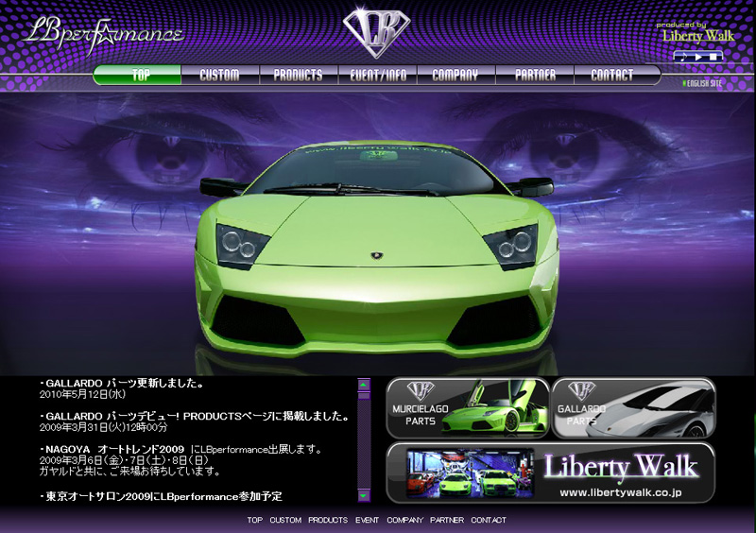Open the EVENT/INFO navigation tab
The height and width of the screenshot is (533, 756).
[378, 75]
